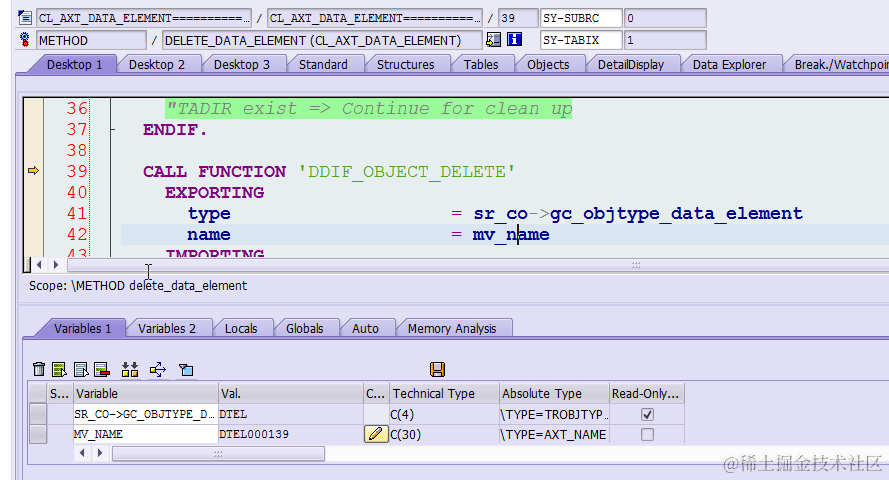889x480 pixels.
Task: Click the \TYPE=AXT_NAME absolute type cell
Action: click(554, 434)
